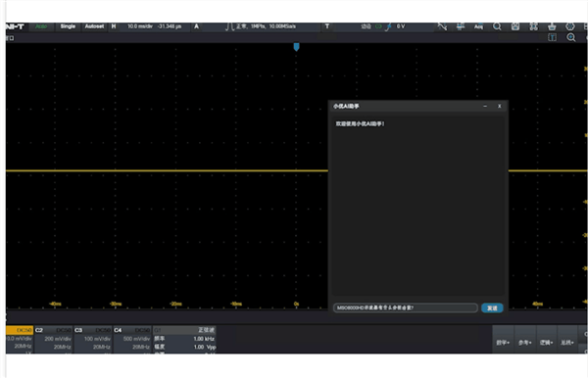Select the yellow C1 channel tab
This screenshot has width=588, height=378.
pos(20,330)
